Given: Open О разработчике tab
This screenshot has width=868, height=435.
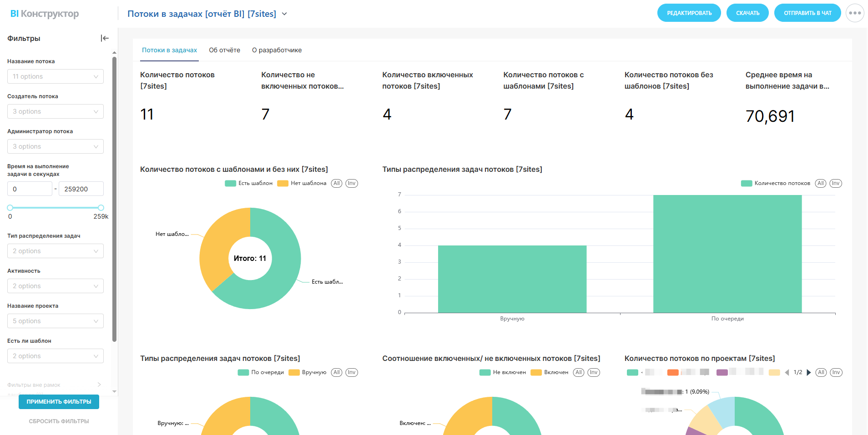Looking at the screenshot, I should click(277, 50).
